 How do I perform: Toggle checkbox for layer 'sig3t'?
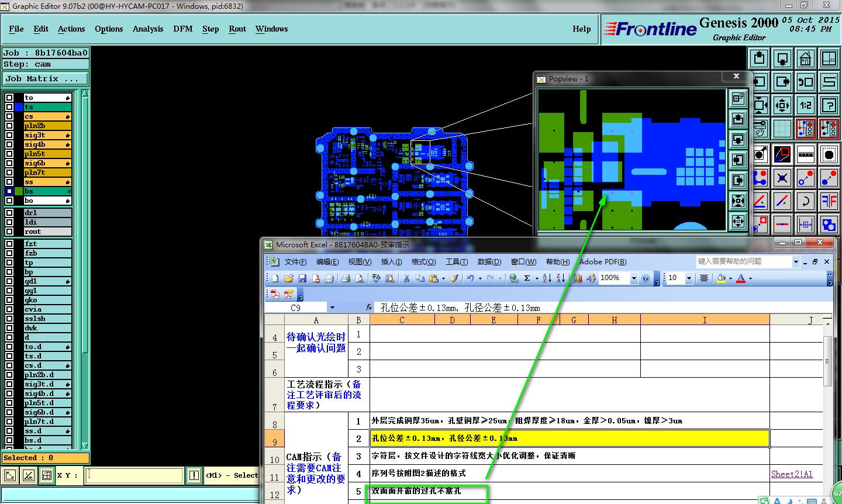point(9,135)
